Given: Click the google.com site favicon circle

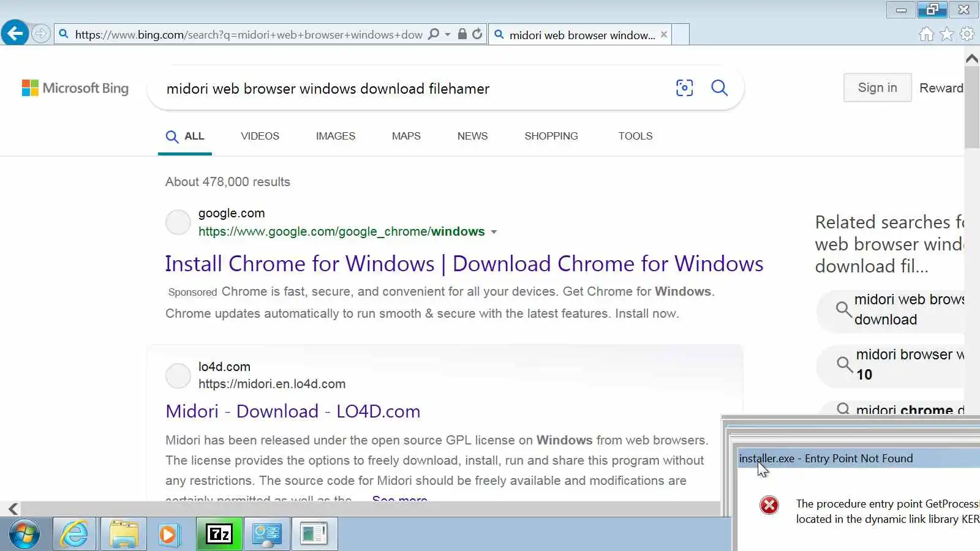Looking at the screenshot, I should point(178,222).
